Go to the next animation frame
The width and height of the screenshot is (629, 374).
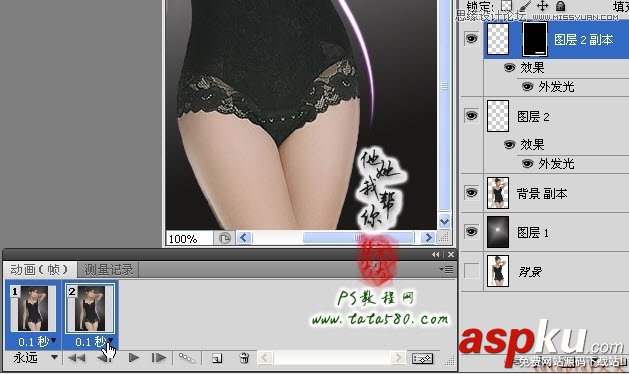click(159, 358)
